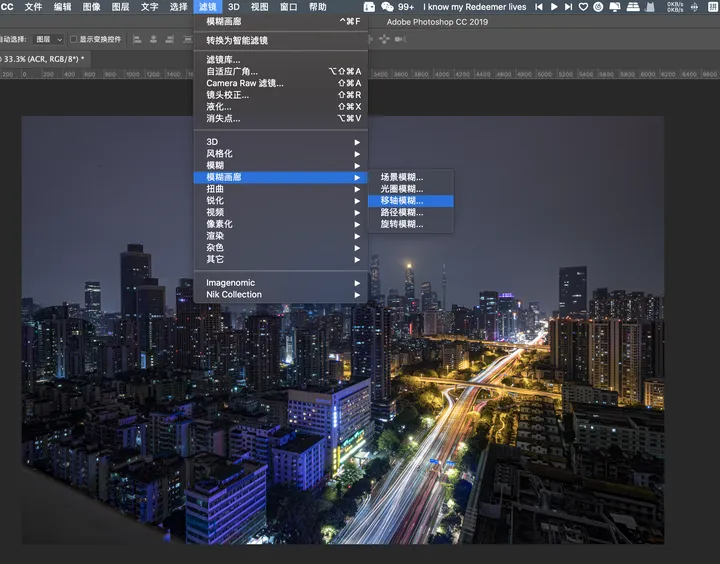Enable the 显示变换控件 checkbox
Screen dimensions: 720x564
pyautogui.click(x=74, y=40)
